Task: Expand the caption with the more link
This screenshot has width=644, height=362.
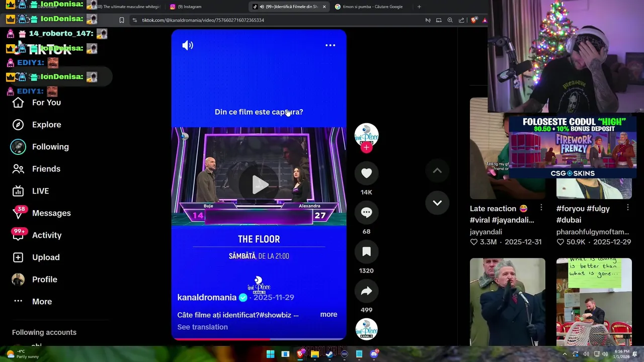Action: tap(329, 314)
